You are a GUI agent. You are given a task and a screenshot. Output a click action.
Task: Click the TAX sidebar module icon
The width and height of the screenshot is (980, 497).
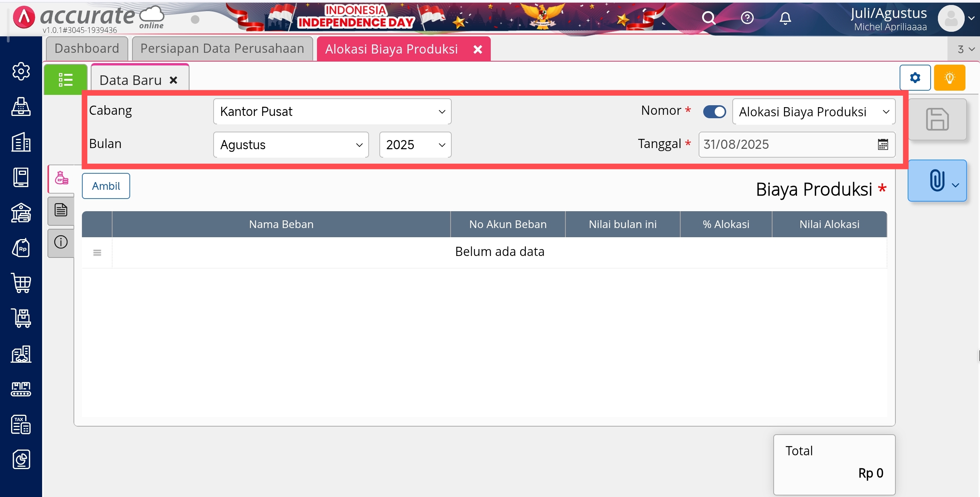[x=21, y=424]
